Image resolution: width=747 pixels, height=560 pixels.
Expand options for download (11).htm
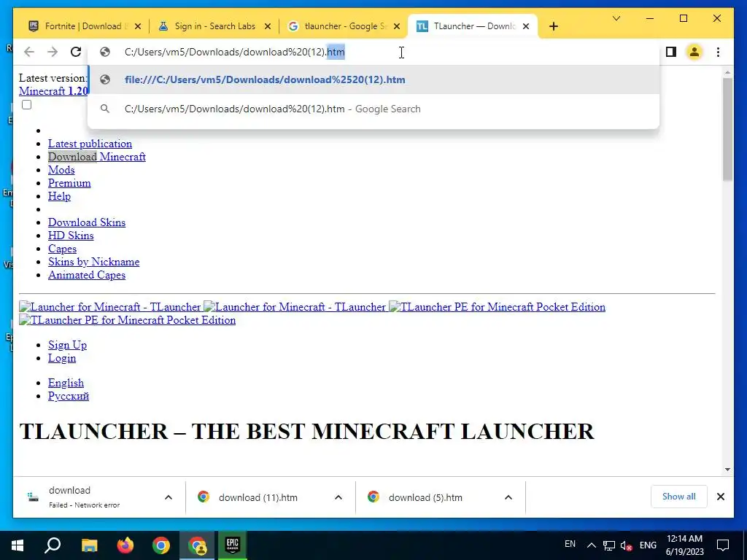338,497
